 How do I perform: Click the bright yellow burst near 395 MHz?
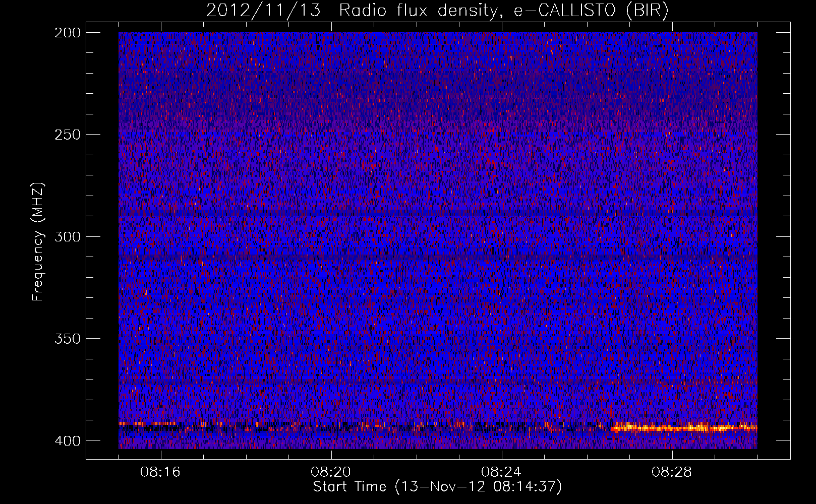(x=684, y=428)
